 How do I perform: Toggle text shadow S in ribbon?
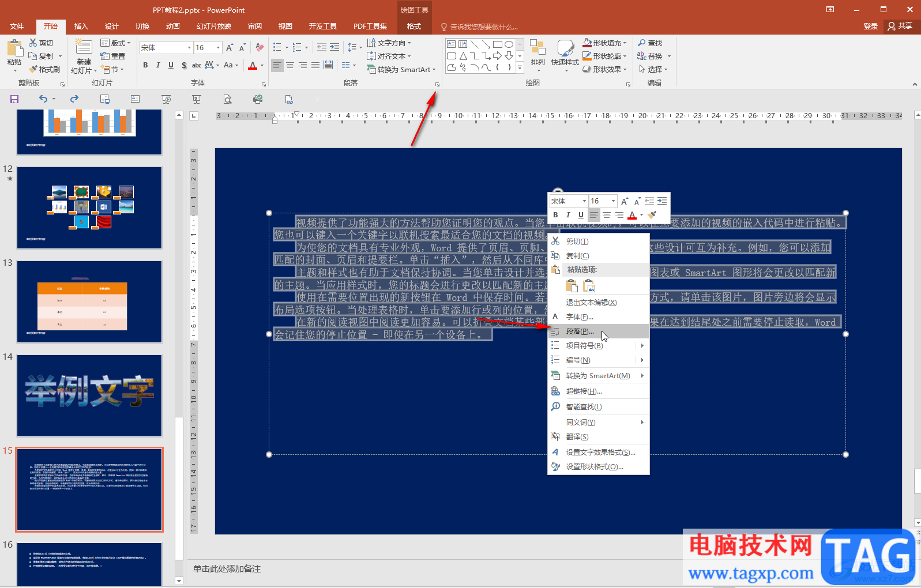point(184,65)
